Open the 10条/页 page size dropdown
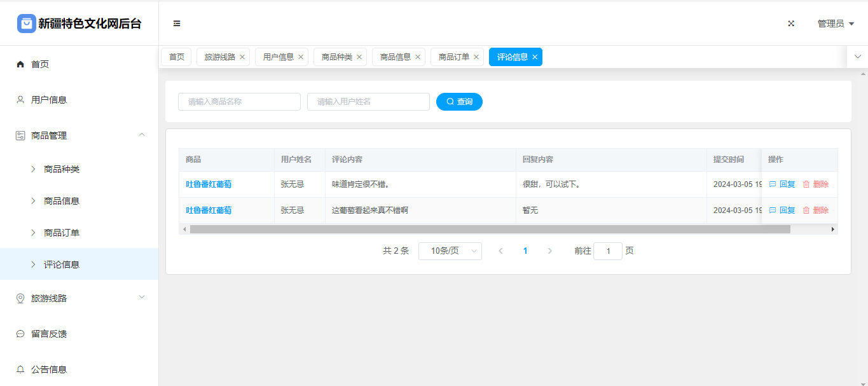Viewport: 868px width, 386px height. coord(450,251)
